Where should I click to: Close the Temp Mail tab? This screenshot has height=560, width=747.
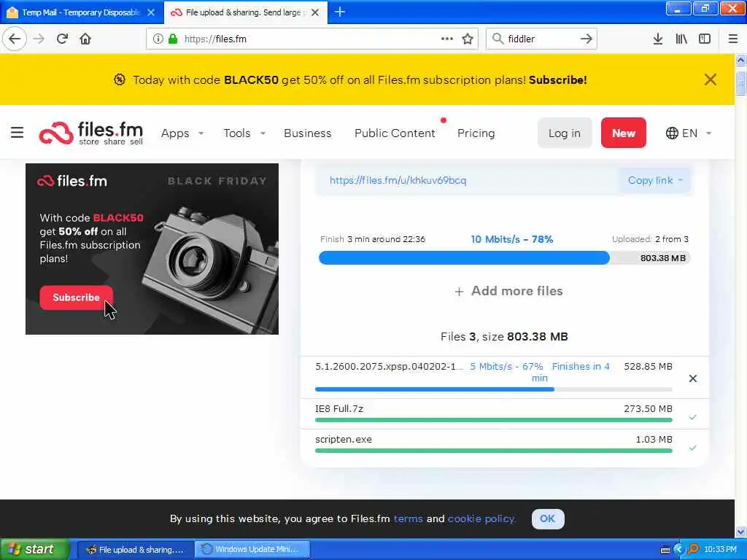151,12
